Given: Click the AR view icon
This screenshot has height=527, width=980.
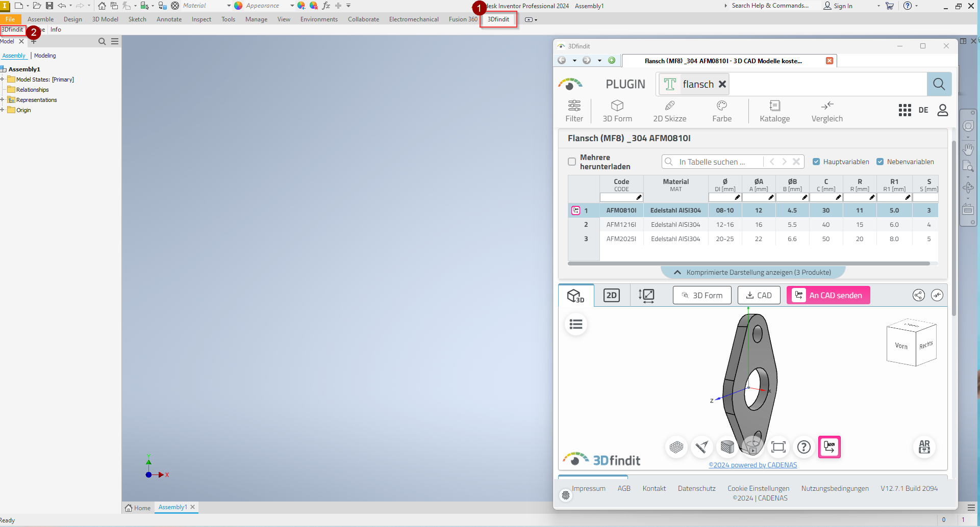Looking at the screenshot, I should coord(924,447).
